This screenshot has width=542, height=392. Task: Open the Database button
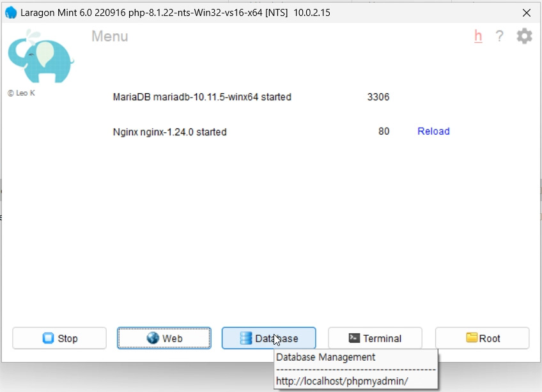(269, 338)
